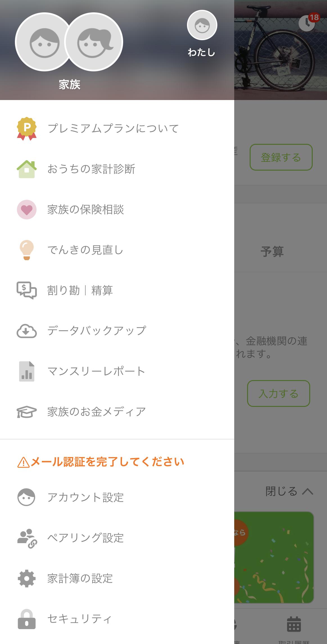Open the house icon for household diagnosis
The image size is (327, 644).
pos(27,169)
